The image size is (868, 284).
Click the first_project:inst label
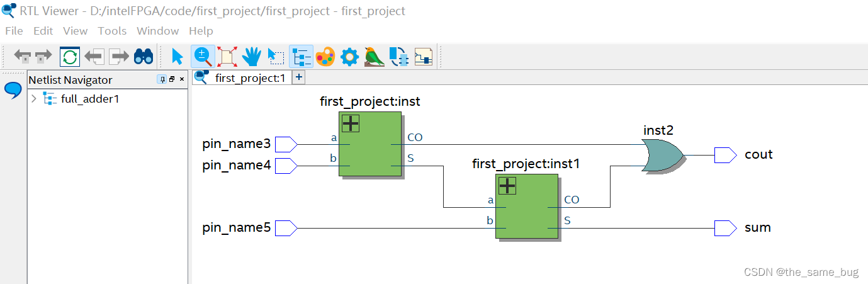370,101
